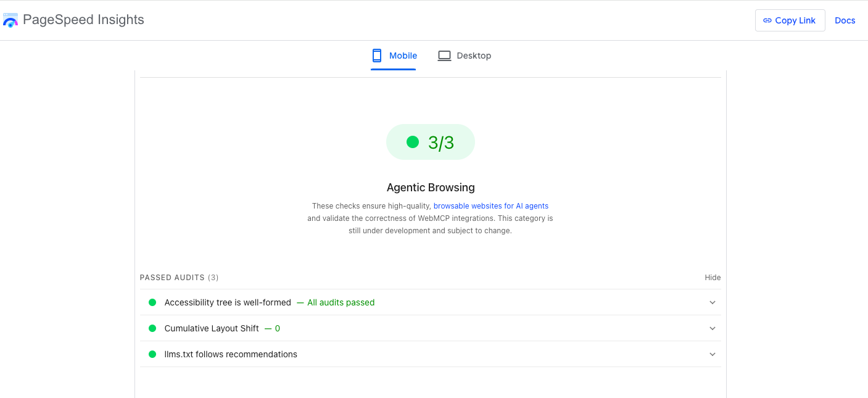
Task: Copy the report link
Action: click(790, 20)
